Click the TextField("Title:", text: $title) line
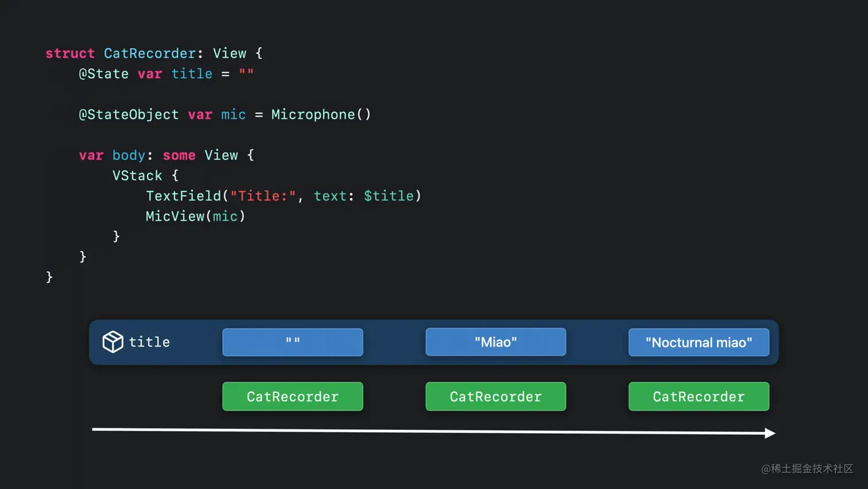This screenshot has height=489, width=868. [284, 196]
